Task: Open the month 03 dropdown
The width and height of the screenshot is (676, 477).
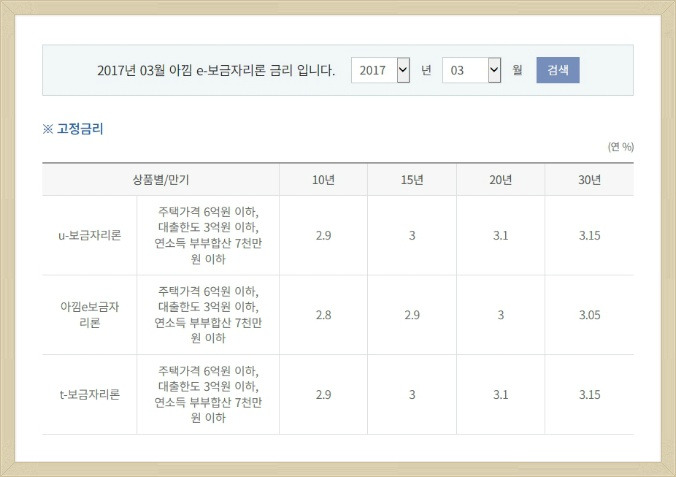Action: point(471,70)
